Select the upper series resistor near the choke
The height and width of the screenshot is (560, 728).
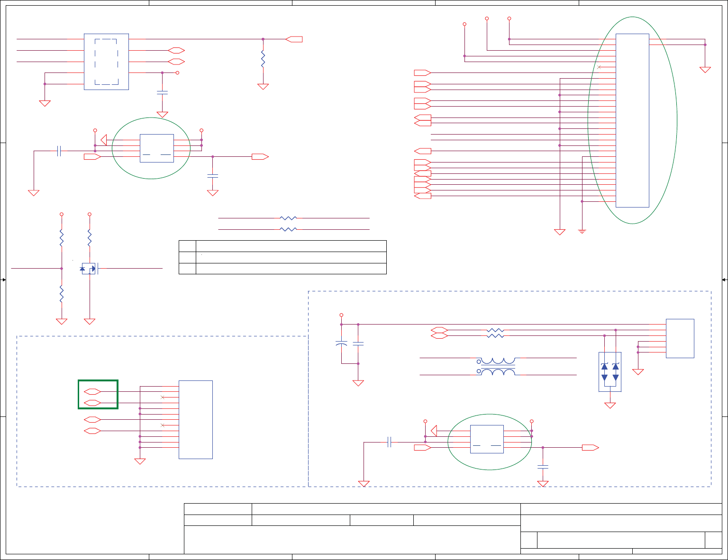(x=495, y=330)
